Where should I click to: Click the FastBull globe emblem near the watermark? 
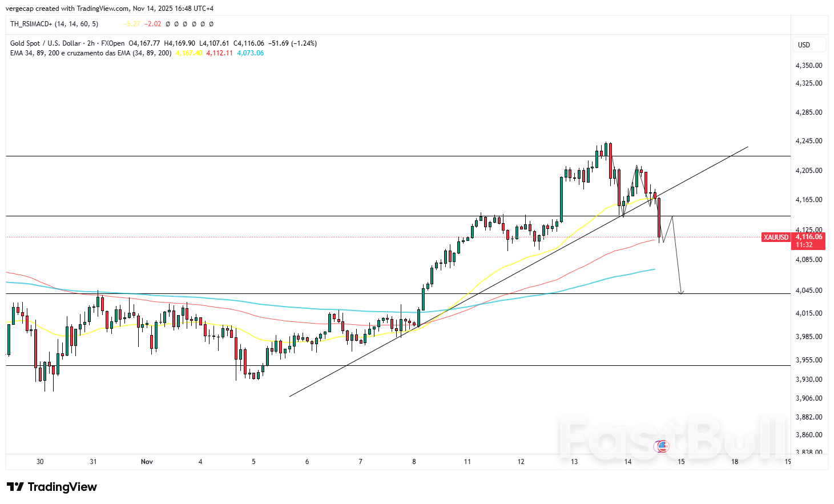tap(662, 447)
